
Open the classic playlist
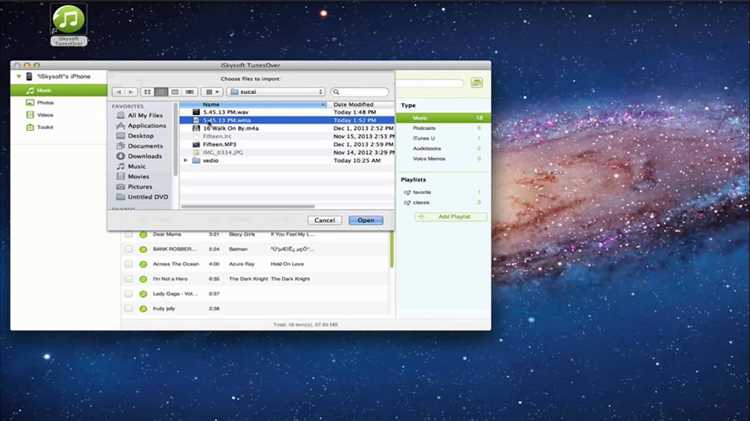click(x=421, y=203)
